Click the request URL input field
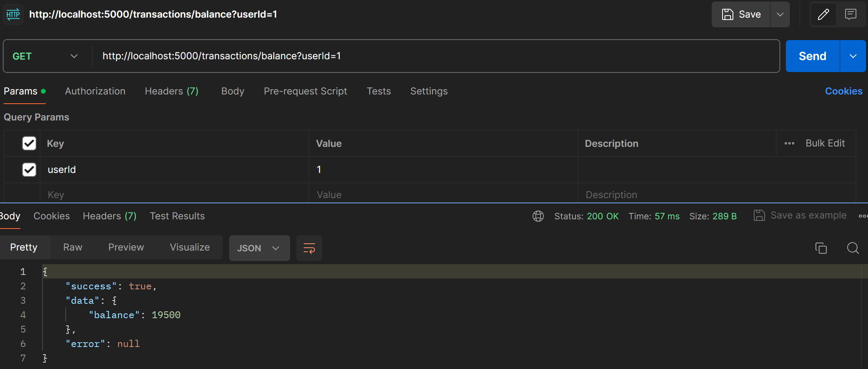 click(436, 56)
